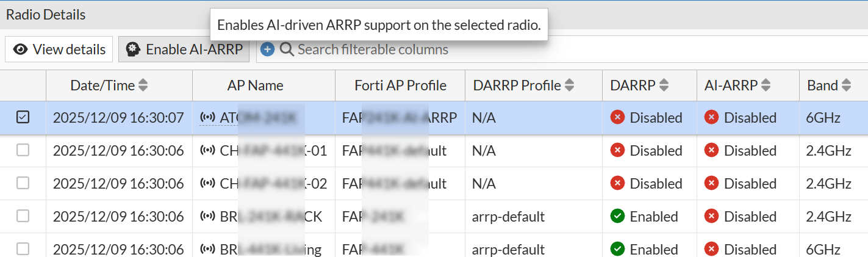The image size is (868, 257).
Task: Sort by the Date/Time column arrows
Action: 143,85
